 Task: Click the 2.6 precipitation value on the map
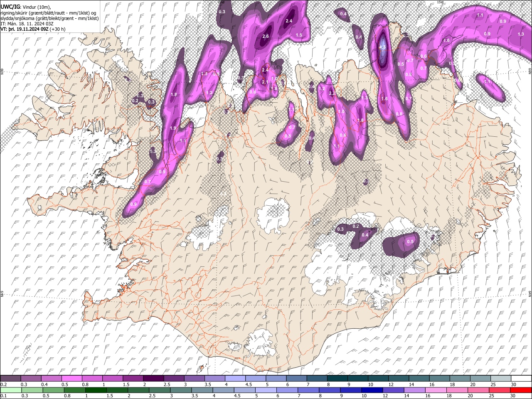[266, 37]
